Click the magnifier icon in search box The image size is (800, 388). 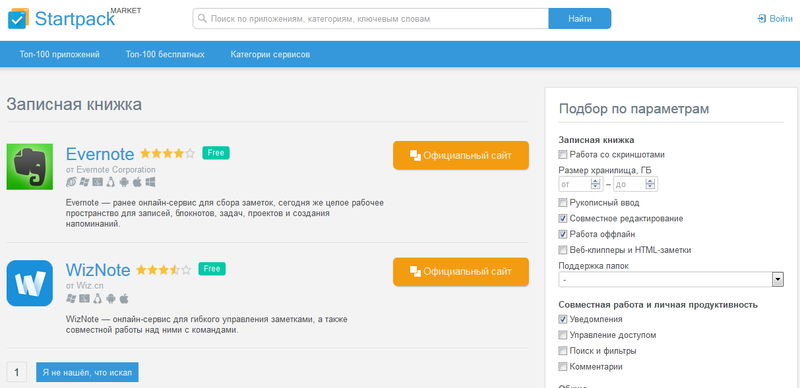pos(202,18)
